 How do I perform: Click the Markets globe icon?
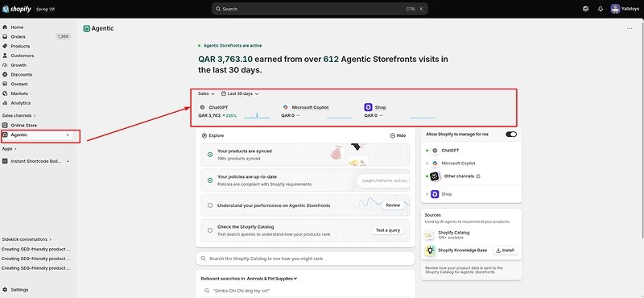point(5,93)
